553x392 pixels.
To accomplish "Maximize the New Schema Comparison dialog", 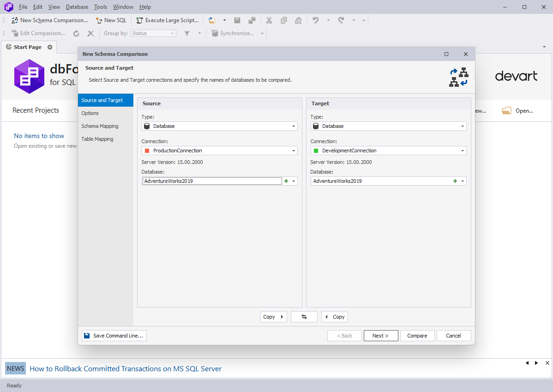I will pyautogui.click(x=446, y=54).
